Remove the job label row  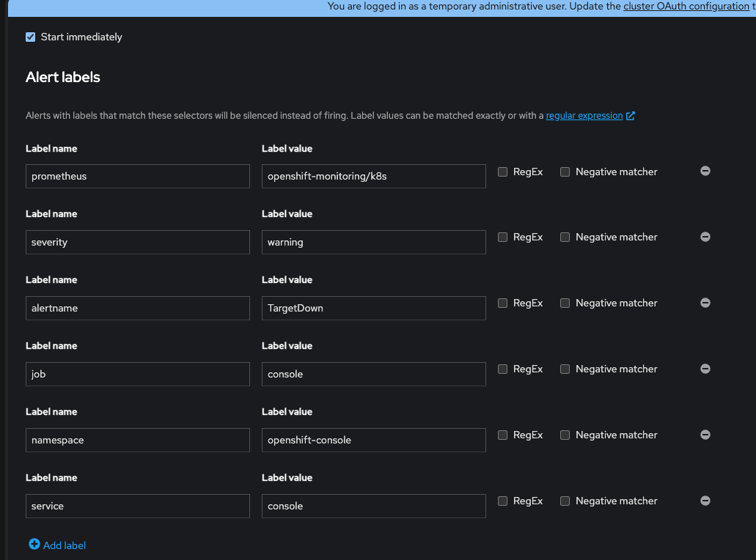click(705, 369)
